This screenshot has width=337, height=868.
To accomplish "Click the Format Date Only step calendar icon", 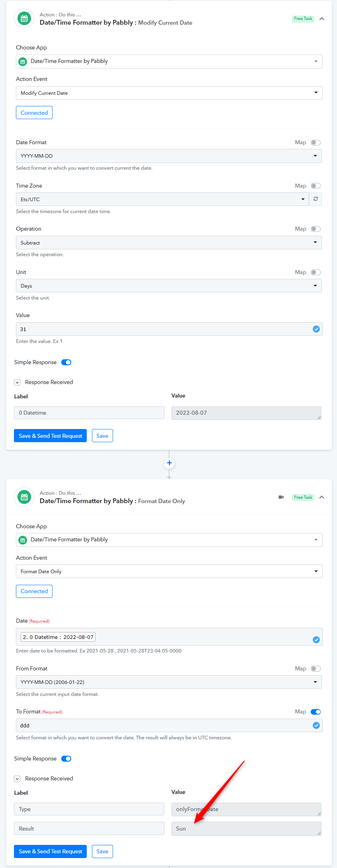I will tap(24, 497).
